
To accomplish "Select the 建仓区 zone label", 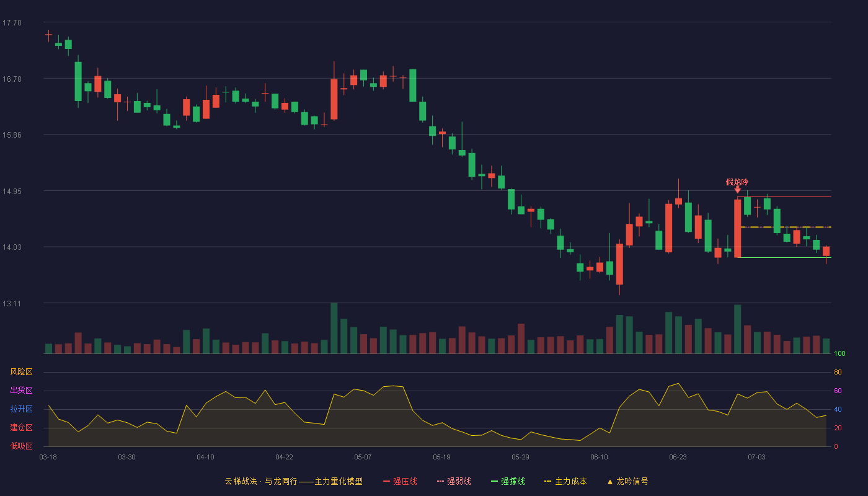I will 21,428.
